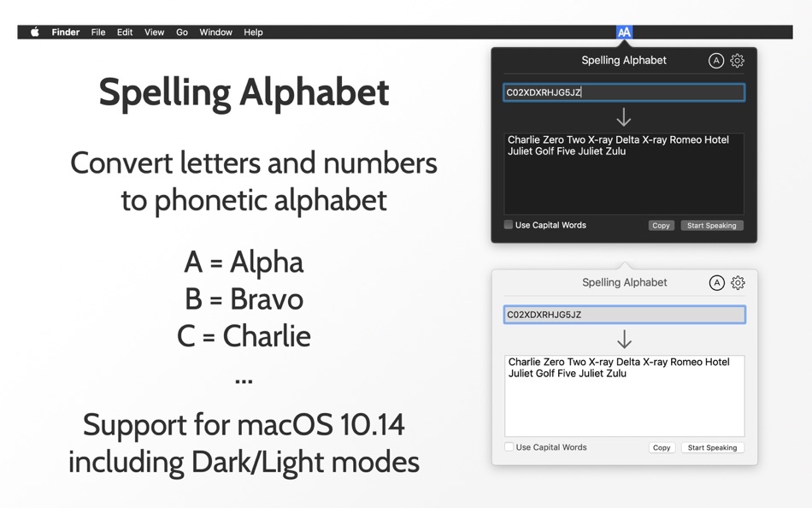
Task: Click the Spelling Alphabet menu bar icon
Action: pos(625,32)
